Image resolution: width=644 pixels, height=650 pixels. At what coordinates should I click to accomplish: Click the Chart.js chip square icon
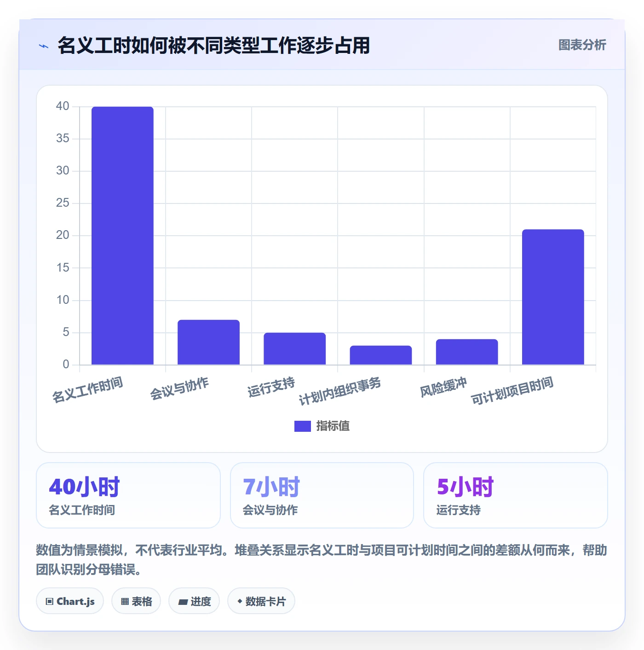point(50,602)
